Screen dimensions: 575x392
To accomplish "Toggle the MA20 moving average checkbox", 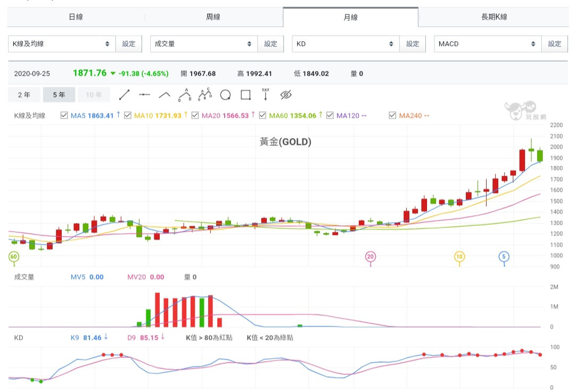I will tap(195, 116).
